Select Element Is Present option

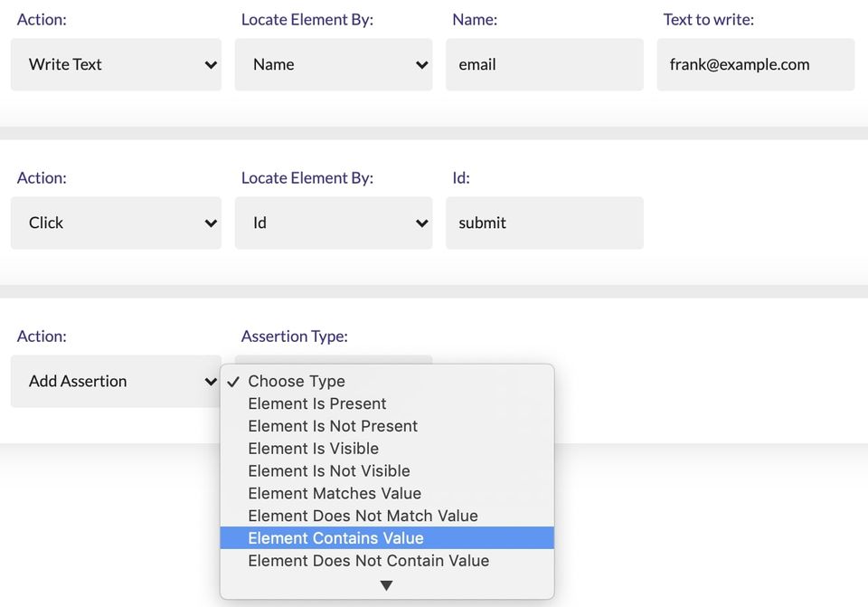(317, 403)
